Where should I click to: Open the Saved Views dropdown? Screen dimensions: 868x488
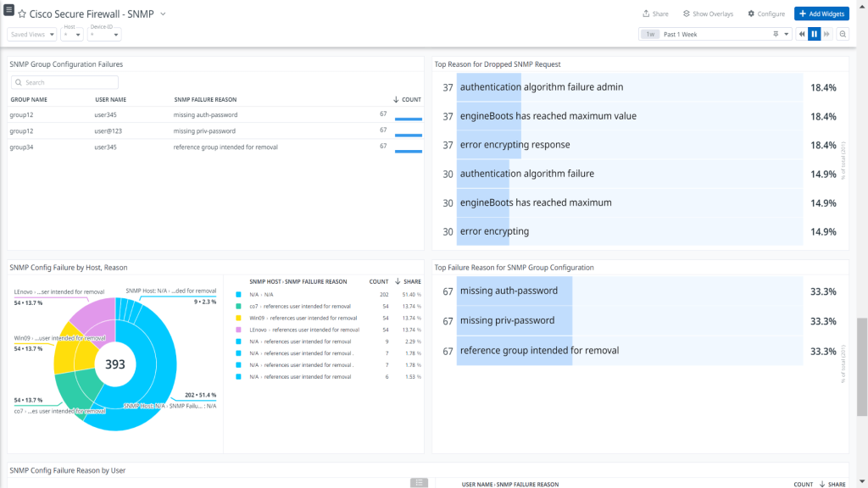[x=33, y=35]
